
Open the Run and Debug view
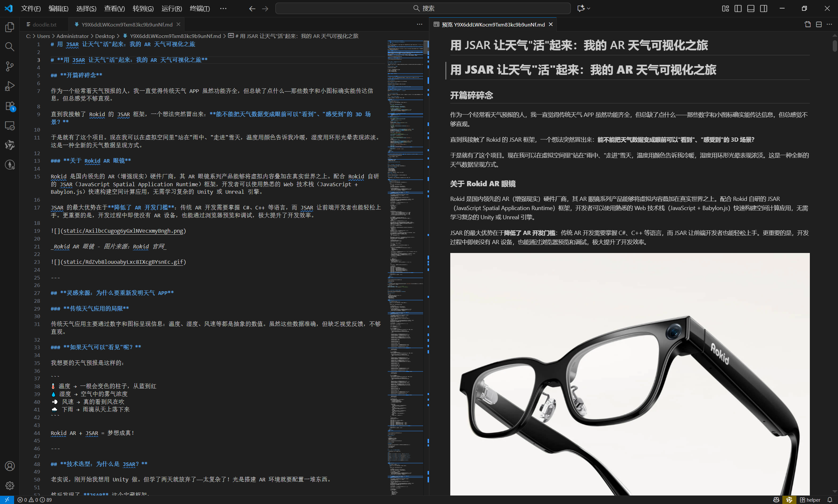(9, 86)
